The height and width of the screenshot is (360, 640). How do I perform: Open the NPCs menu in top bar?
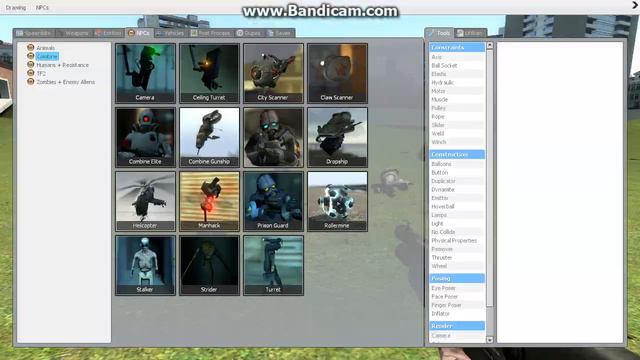(42, 7)
